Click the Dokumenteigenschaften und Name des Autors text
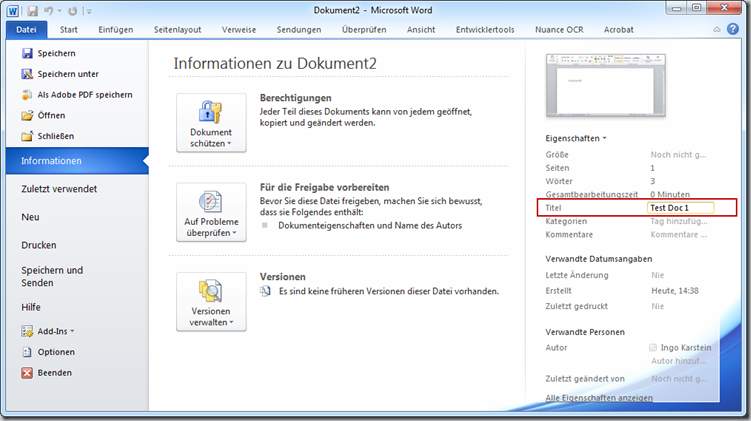The width and height of the screenshot is (751, 421). point(370,226)
